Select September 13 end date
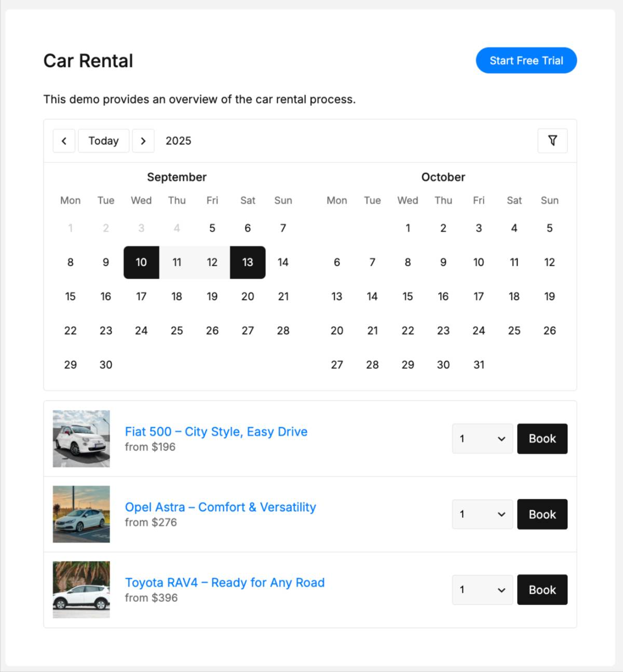This screenshot has height=672, width=623. tap(248, 262)
